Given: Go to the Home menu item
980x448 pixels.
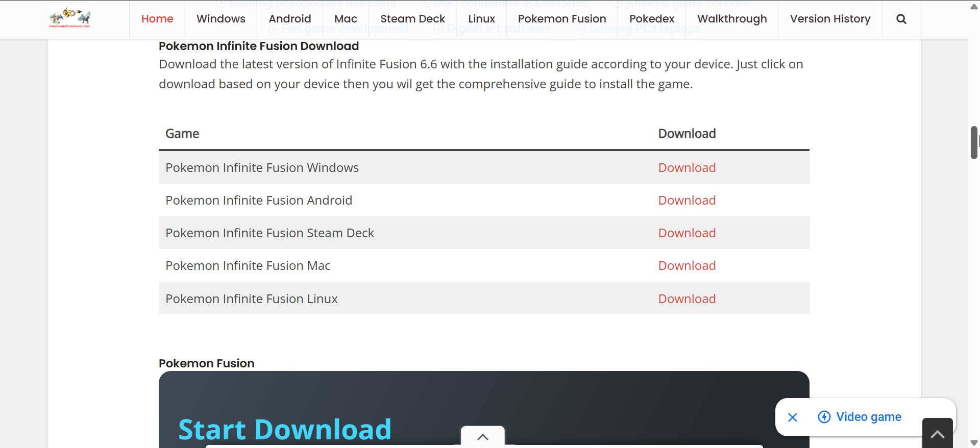Looking at the screenshot, I should (157, 19).
